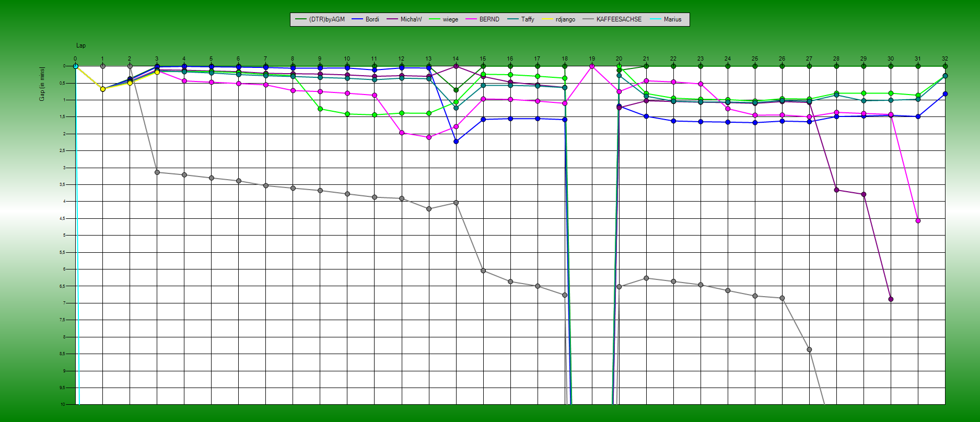
Task: Click the BERND legend entry
Action: coord(482,19)
